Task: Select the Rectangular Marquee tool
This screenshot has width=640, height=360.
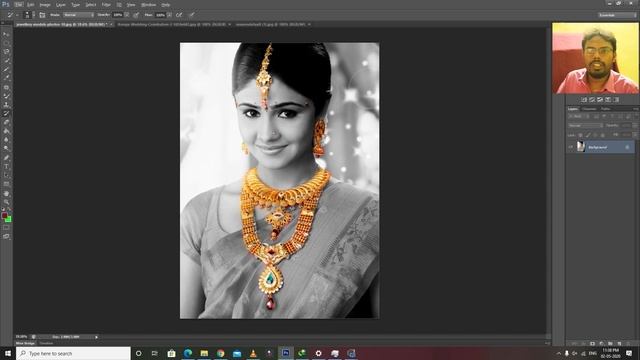Action: 6,43
